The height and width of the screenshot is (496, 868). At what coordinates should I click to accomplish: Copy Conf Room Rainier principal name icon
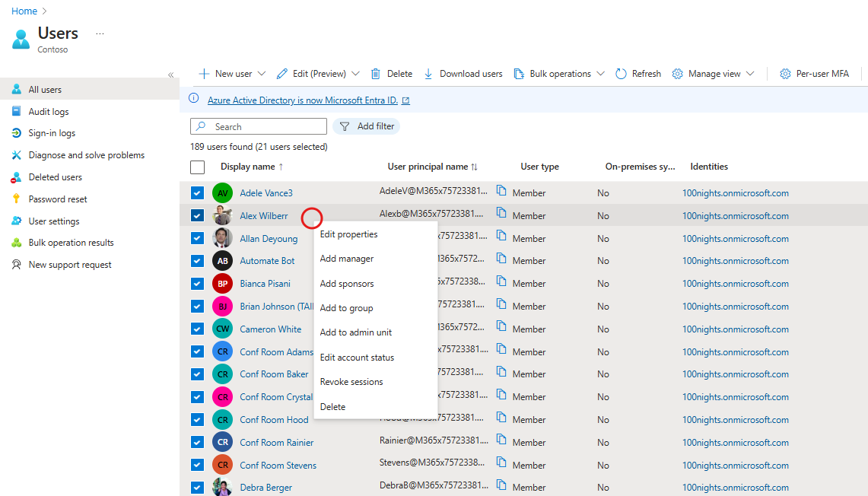(501, 440)
